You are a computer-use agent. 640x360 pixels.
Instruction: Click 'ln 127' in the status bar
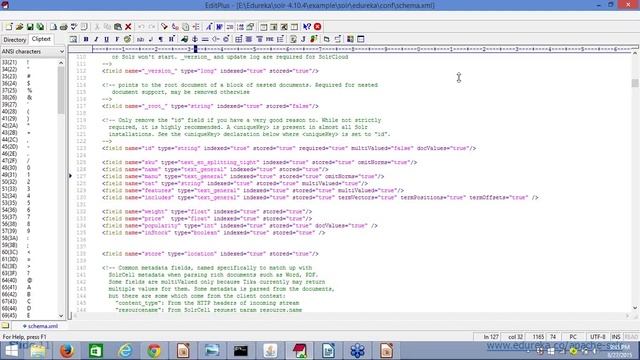click(x=491, y=337)
